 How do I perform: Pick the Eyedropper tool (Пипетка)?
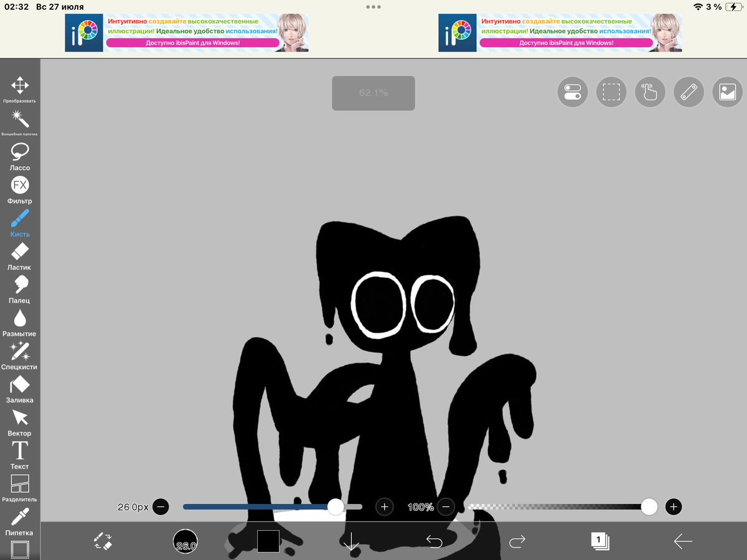tap(20, 521)
